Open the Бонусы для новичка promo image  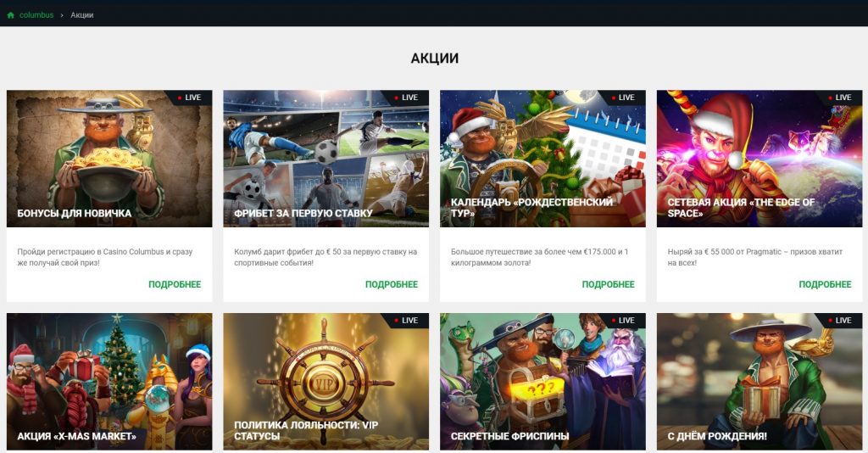(109, 159)
